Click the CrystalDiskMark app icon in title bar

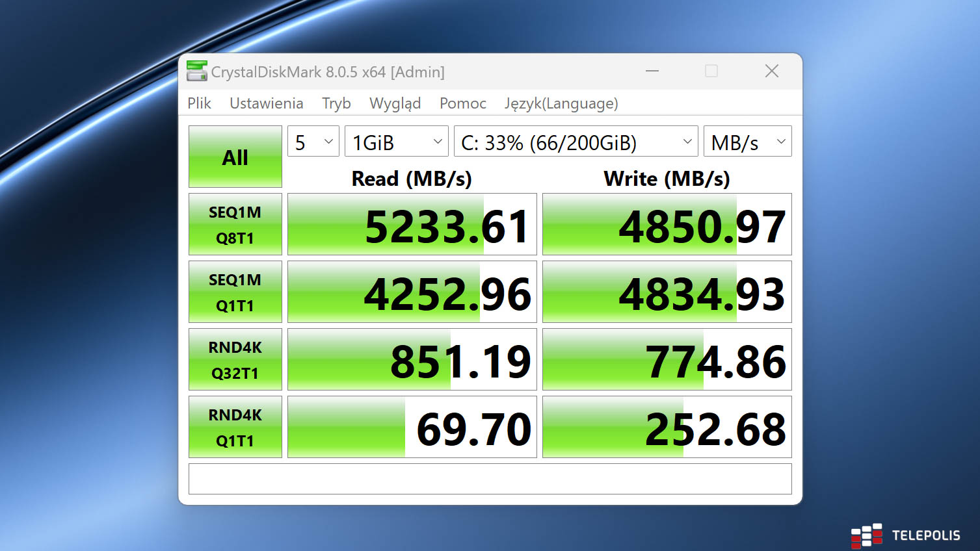(196, 71)
